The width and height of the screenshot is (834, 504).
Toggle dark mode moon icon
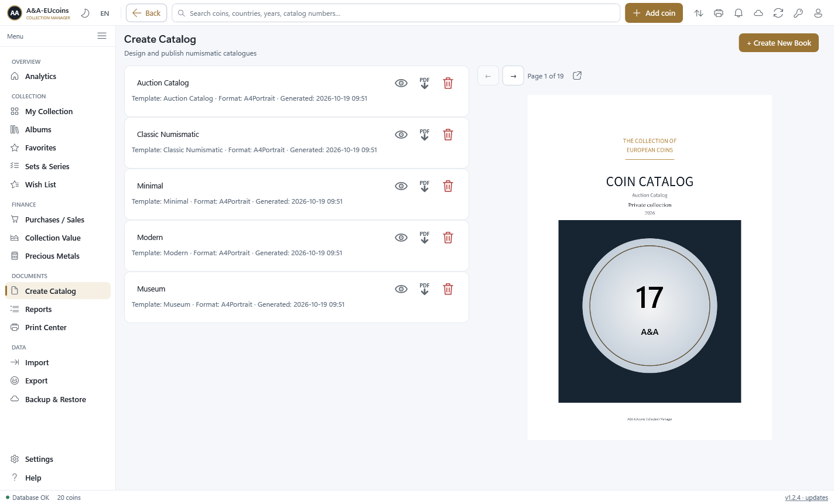pyautogui.click(x=85, y=13)
